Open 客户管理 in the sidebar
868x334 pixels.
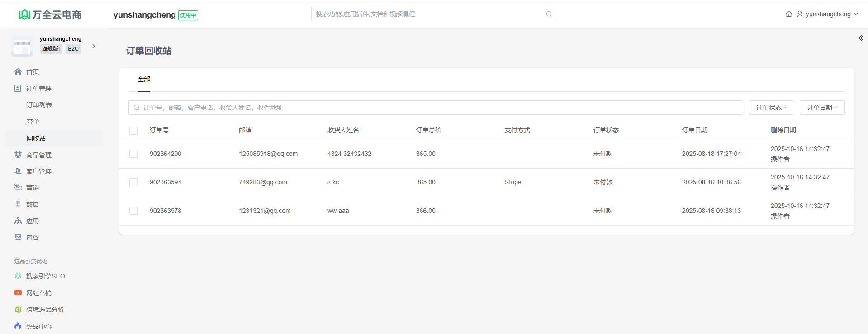(x=39, y=171)
